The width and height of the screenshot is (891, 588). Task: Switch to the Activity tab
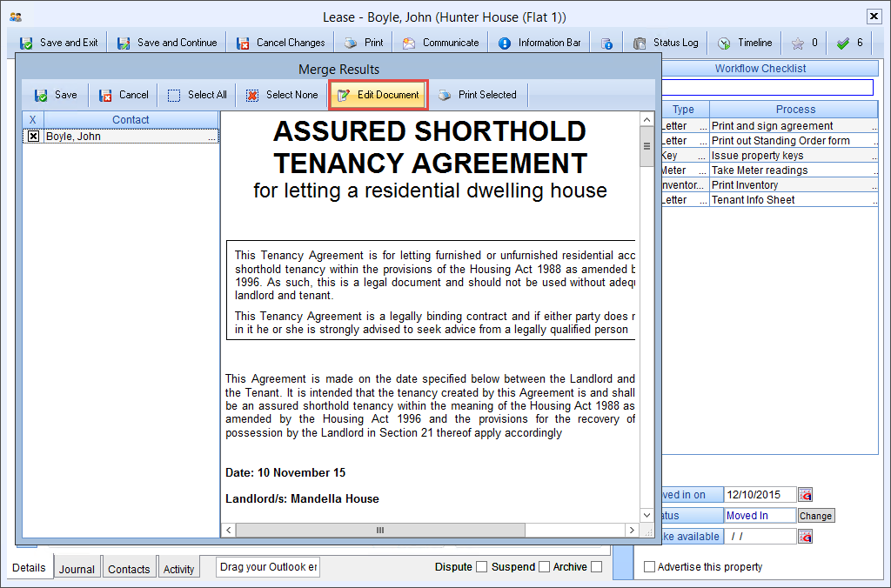pos(179,569)
